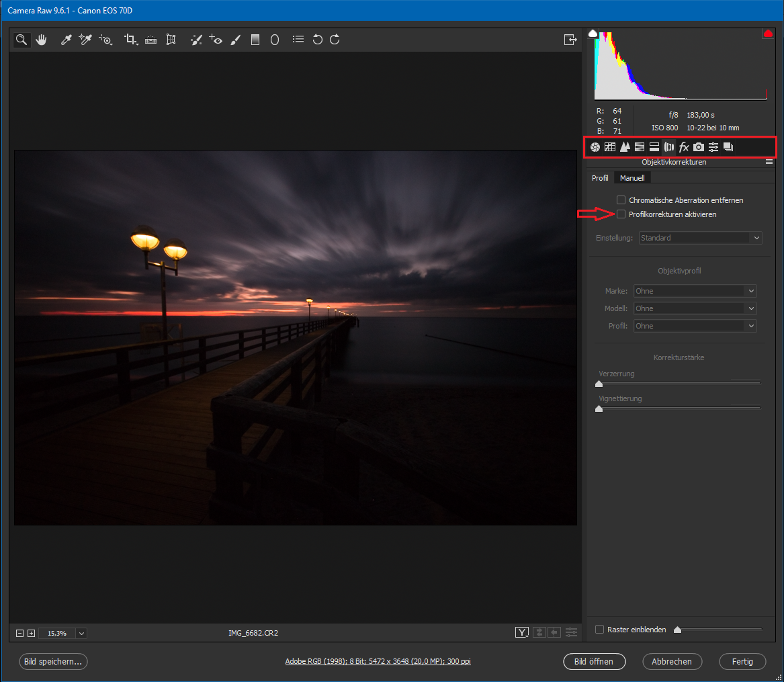Switch to the Manuell tab
This screenshot has height=682, width=784.
(x=632, y=178)
